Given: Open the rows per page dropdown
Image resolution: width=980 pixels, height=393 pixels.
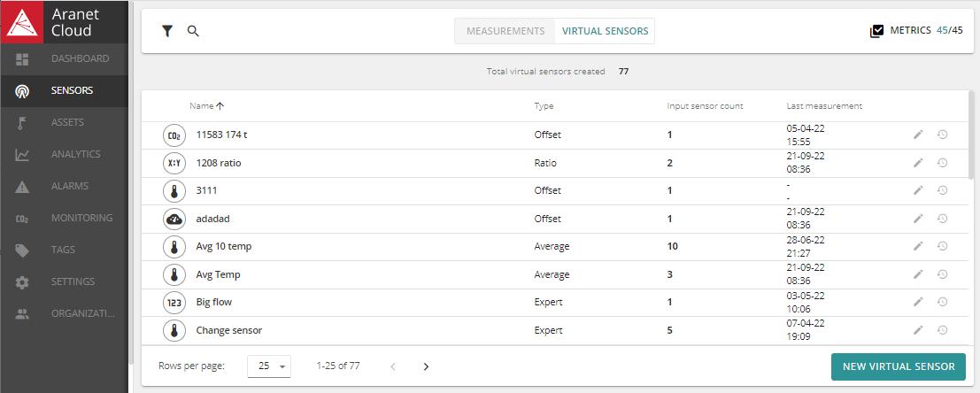Looking at the screenshot, I should click(269, 366).
